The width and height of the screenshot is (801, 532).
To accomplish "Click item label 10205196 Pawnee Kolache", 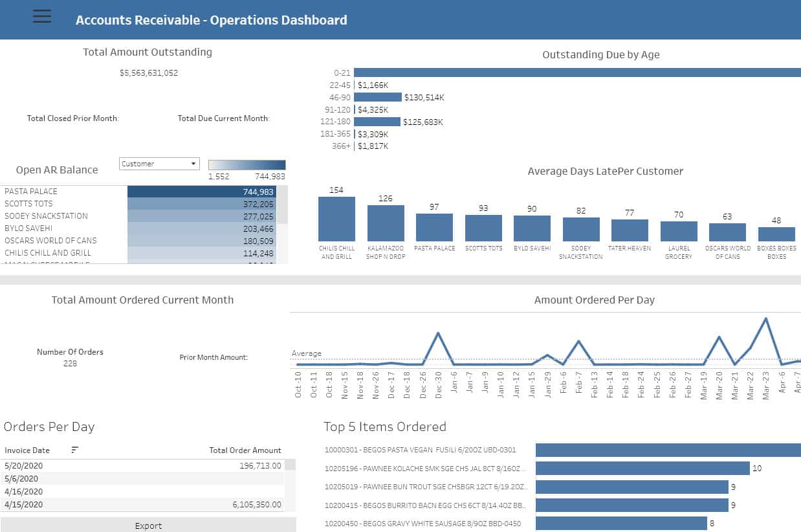I will (425, 468).
